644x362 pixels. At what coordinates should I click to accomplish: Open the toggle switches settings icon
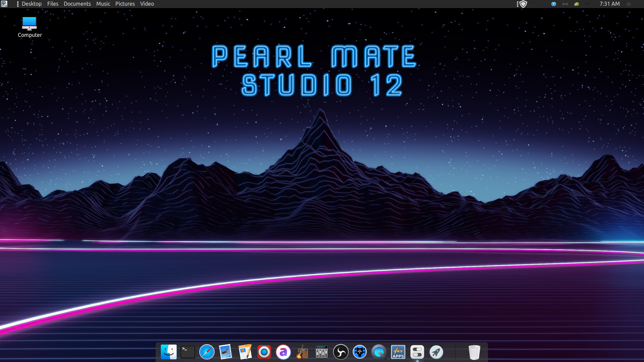(417, 352)
